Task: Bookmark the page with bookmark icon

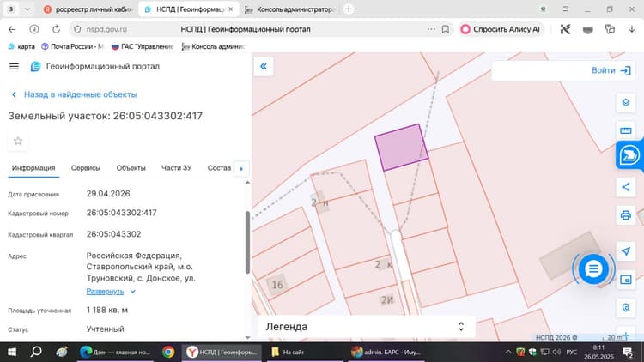Action: pos(445,29)
